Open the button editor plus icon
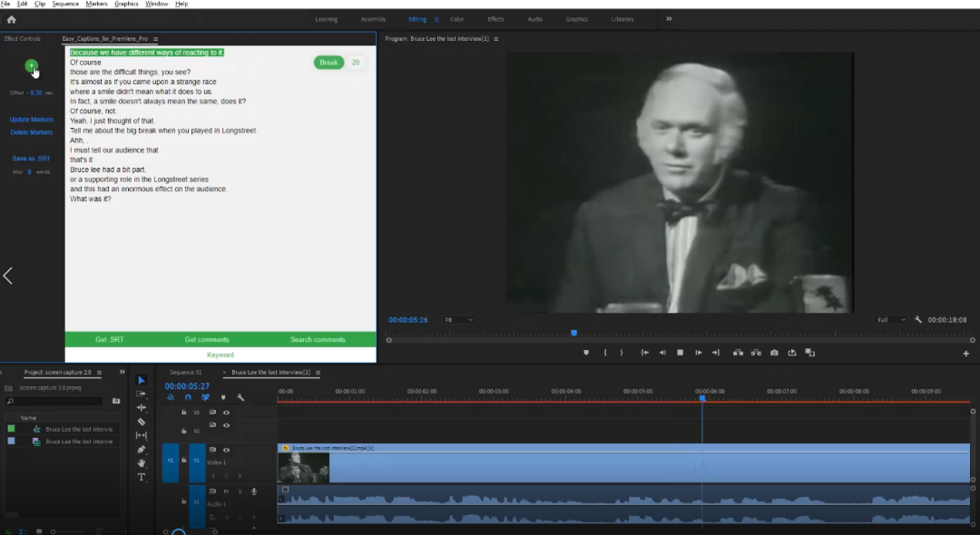The width and height of the screenshot is (980, 535). pyautogui.click(x=965, y=354)
